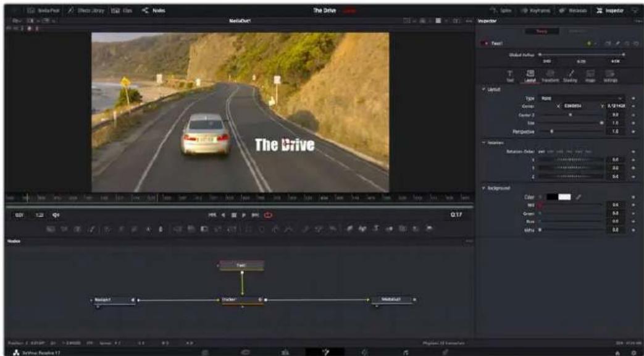Screen dimensions: 644x356
Task: Add a Background node from the toolbar
Action: pos(51,229)
